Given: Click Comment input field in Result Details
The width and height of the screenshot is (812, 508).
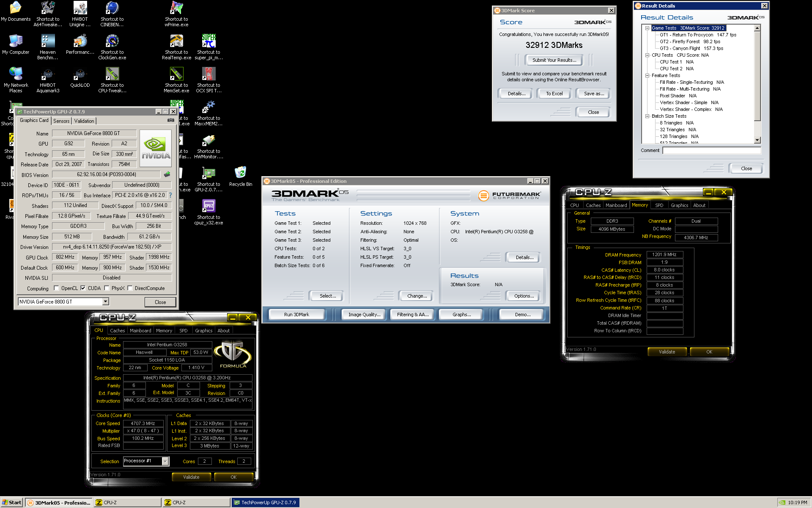Looking at the screenshot, I should [712, 150].
